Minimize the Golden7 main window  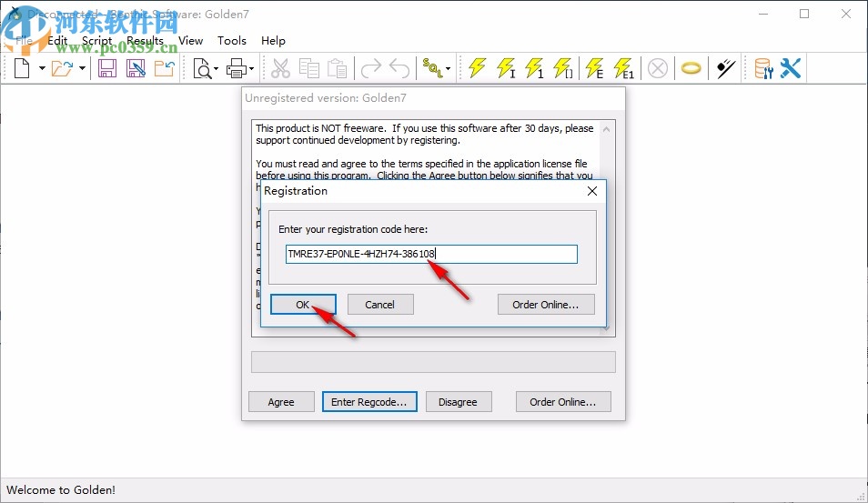point(763,14)
